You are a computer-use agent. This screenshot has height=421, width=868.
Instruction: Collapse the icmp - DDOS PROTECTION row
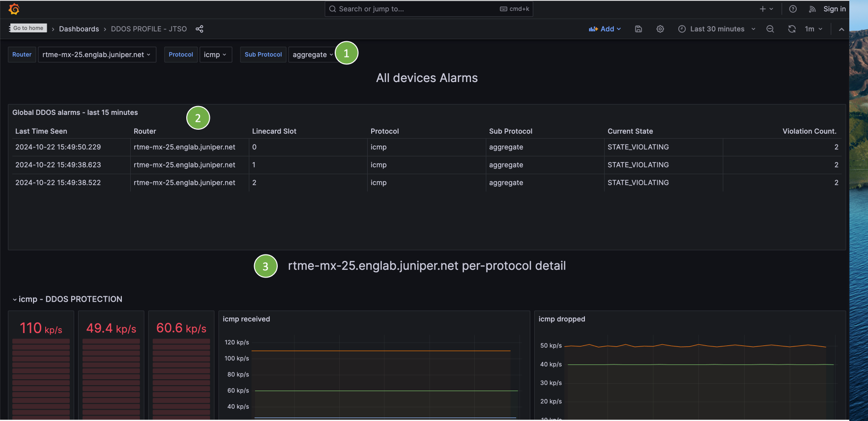point(15,299)
